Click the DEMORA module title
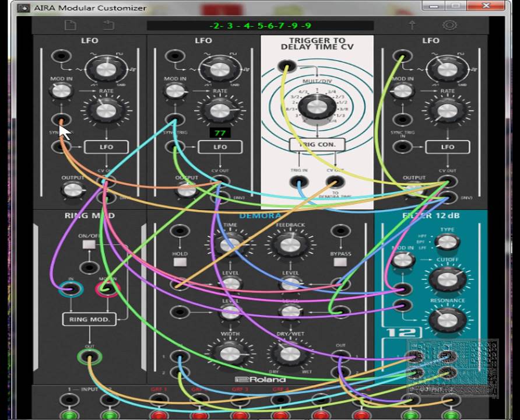 coord(260,216)
